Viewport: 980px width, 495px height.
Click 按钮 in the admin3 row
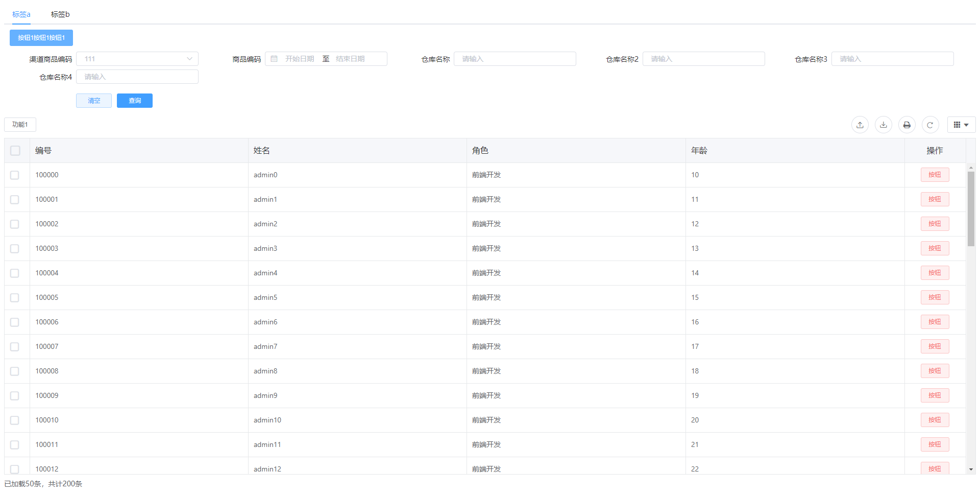(x=935, y=248)
